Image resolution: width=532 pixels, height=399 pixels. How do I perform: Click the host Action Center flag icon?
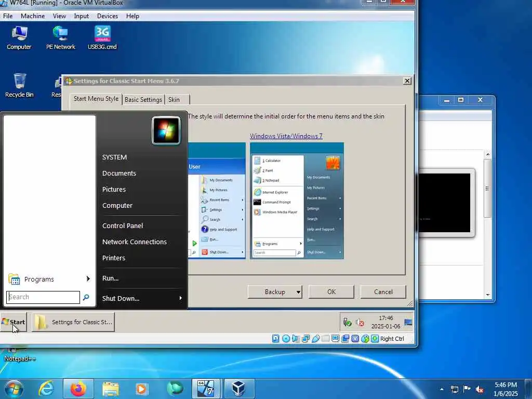click(467, 389)
